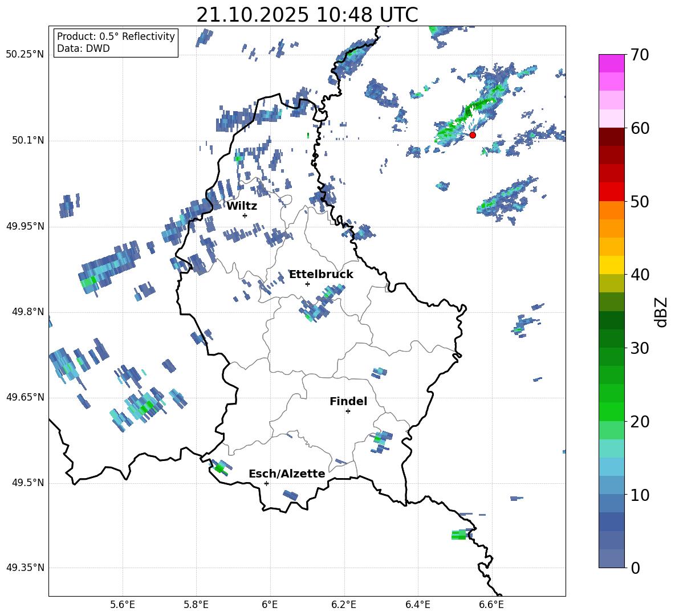
Task: Click the 49.5°N latitude tick label
Action: (x=27, y=483)
